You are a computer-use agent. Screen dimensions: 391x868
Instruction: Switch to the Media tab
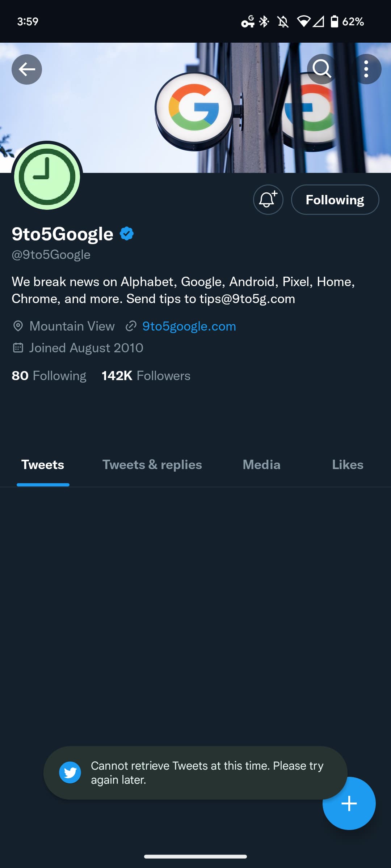(261, 465)
